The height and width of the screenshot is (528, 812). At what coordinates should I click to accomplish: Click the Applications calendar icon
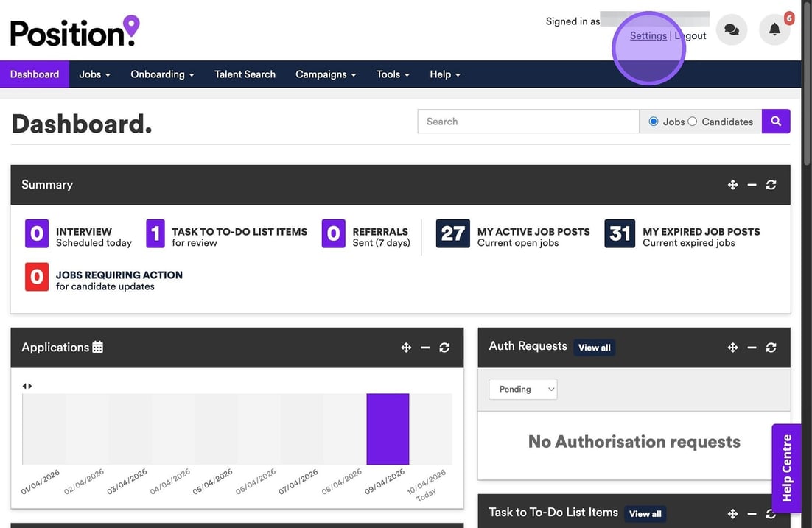pyautogui.click(x=98, y=348)
